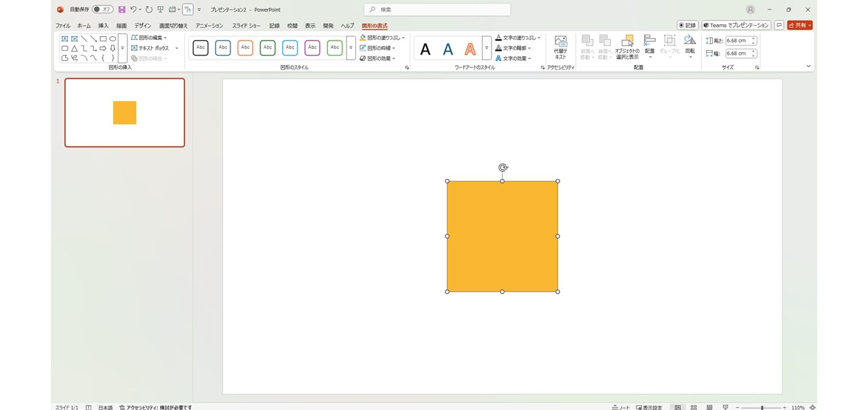Open the Quick Access Toolbar customize dropdown
868x410 pixels.
199,10
